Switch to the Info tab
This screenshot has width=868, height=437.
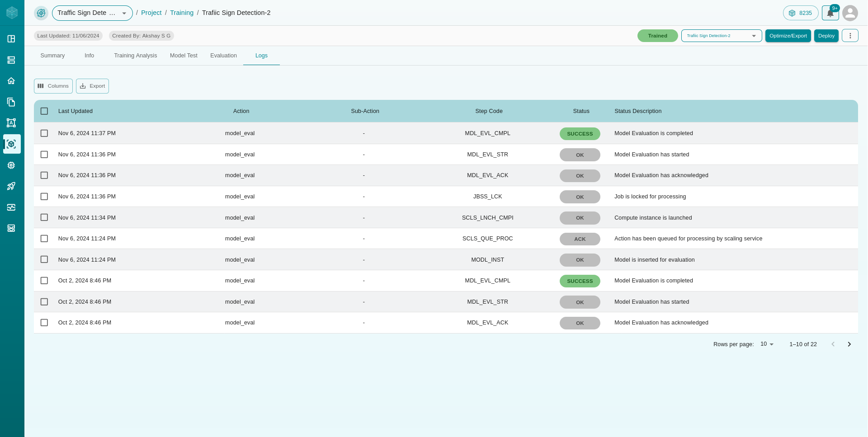[x=90, y=56]
